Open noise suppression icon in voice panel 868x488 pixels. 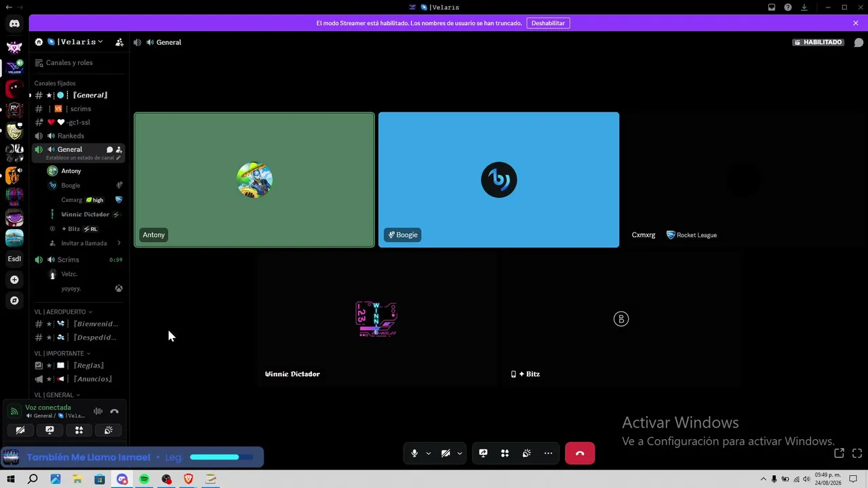[x=98, y=411]
